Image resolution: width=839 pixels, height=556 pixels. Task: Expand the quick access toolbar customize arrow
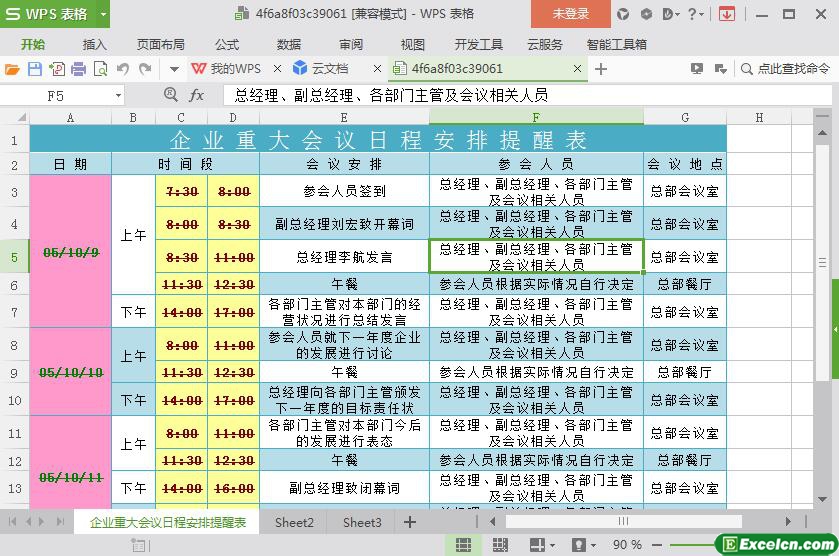coord(174,69)
